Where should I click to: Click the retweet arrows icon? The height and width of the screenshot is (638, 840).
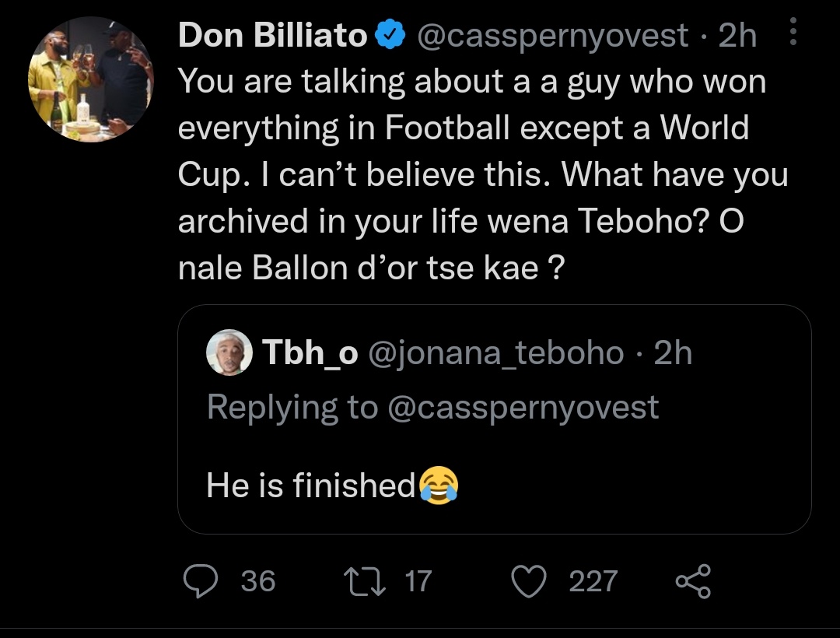pos(364,582)
